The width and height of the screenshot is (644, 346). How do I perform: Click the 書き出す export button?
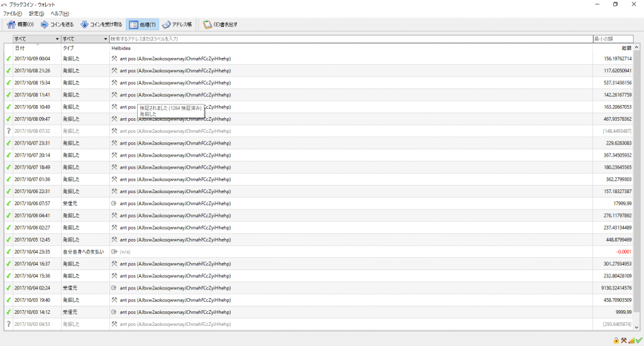220,25
